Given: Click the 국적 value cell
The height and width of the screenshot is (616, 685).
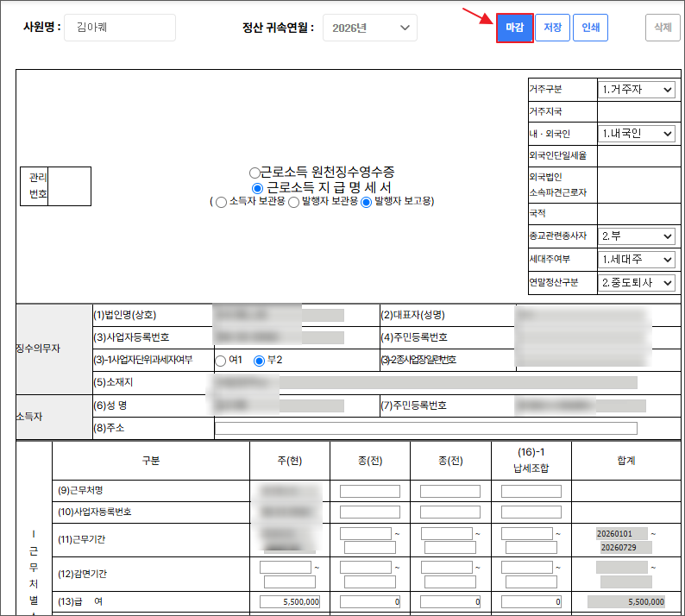Looking at the screenshot, I should [638, 214].
